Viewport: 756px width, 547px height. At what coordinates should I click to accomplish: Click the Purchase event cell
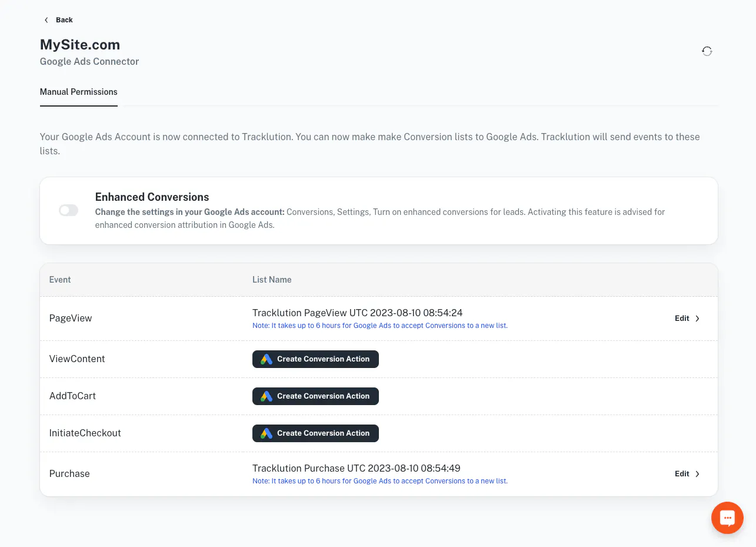[x=69, y=474]
